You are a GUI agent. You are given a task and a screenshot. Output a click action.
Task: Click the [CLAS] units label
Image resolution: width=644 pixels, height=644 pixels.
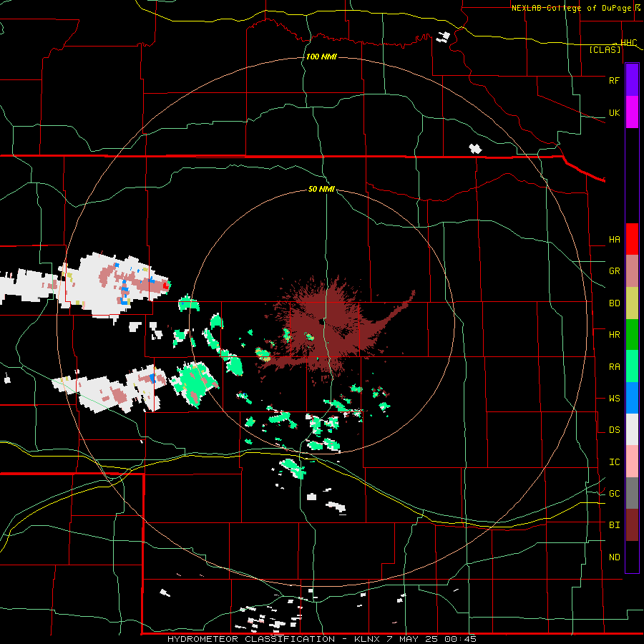(605, 49)
